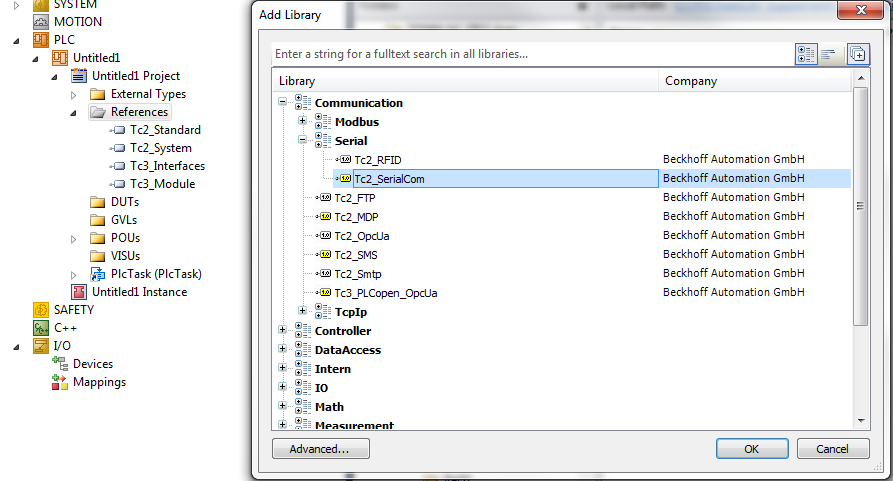Click the library list vertical scrollbar thumb

click(x=861, y=206)
